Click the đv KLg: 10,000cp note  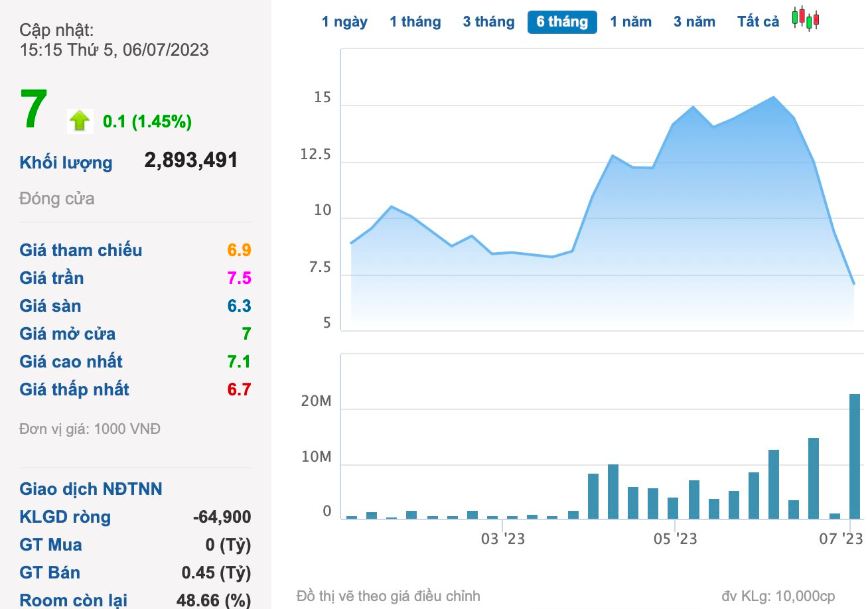(x=778, y=596)
